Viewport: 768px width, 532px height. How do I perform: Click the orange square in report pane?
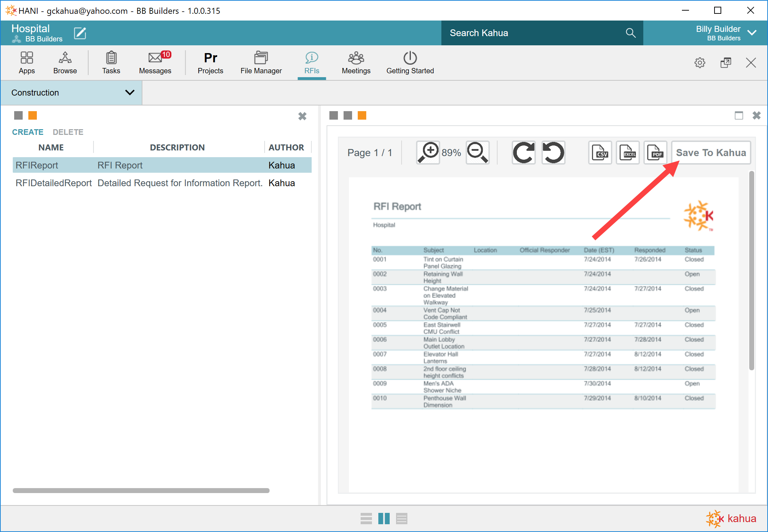[362, 115]
